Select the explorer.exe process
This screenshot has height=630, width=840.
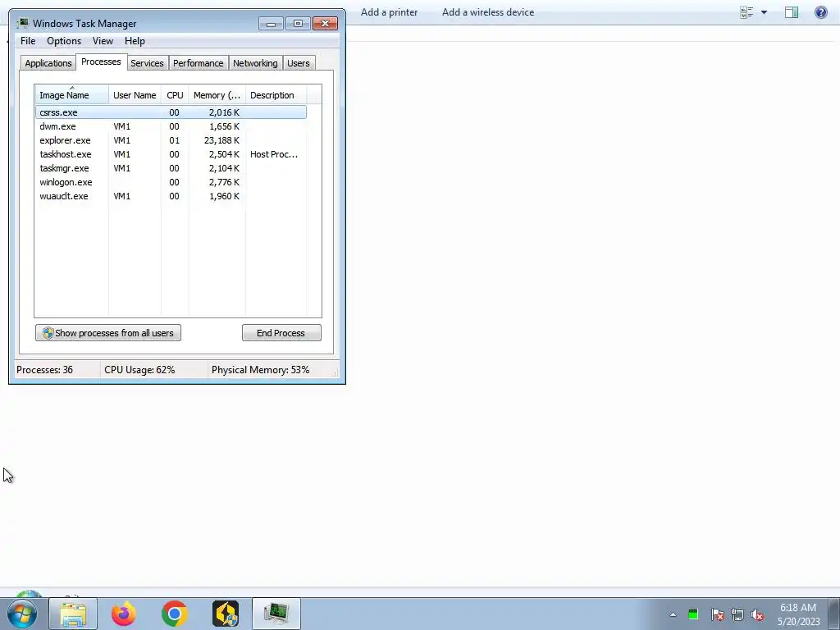(x=171, y=140)
